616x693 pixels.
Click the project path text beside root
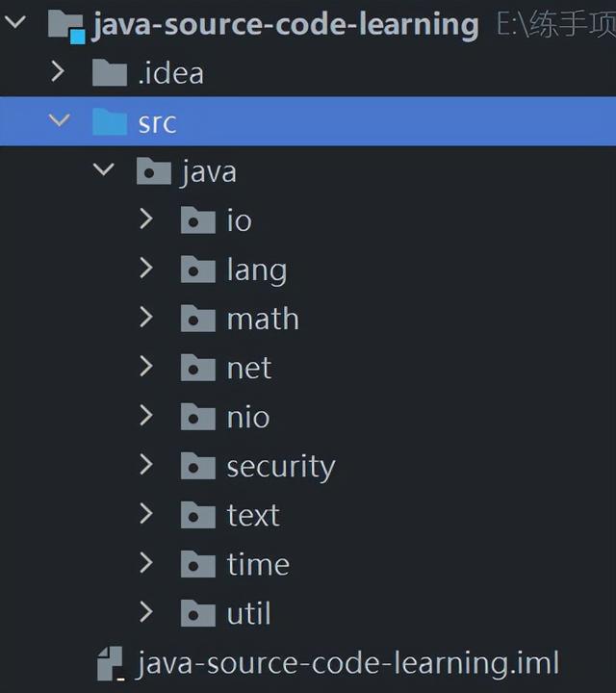(x=556, y=24)
